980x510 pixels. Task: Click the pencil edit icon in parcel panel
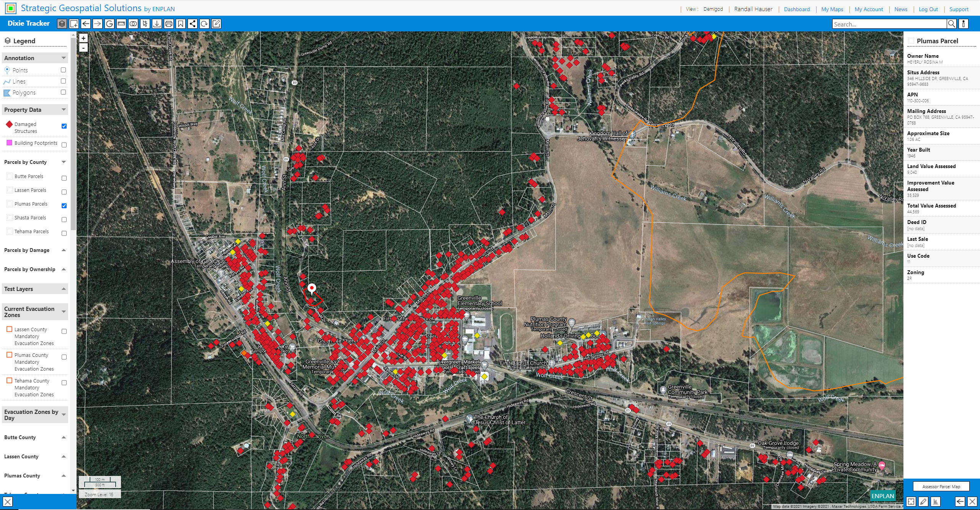point(923,502)
